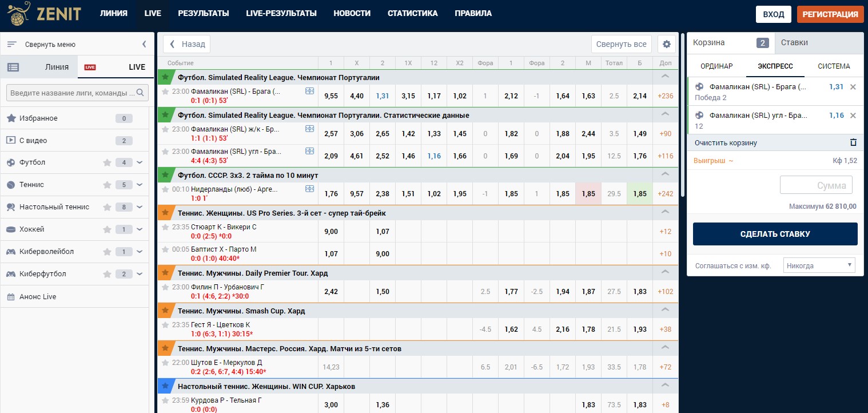868x413 pixels.
Task: Add Футбол to favorites via star
Action: (x=107, y=162)
